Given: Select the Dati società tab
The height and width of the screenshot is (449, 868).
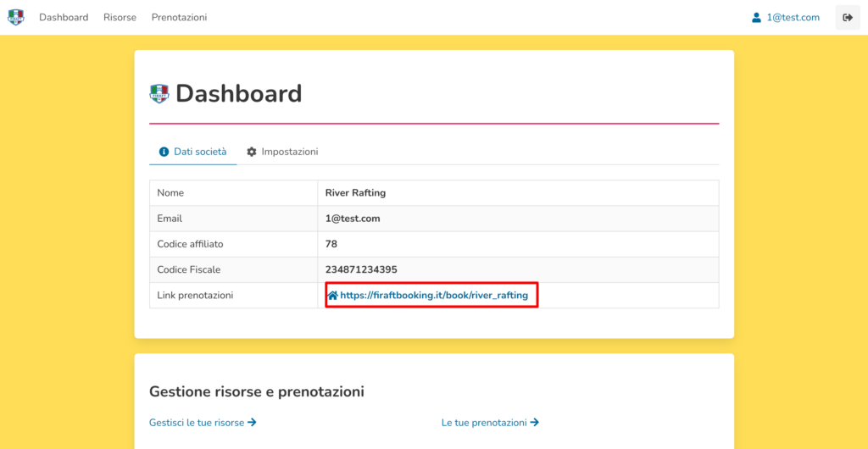Looking at the screenshot, I should point(200,152).
